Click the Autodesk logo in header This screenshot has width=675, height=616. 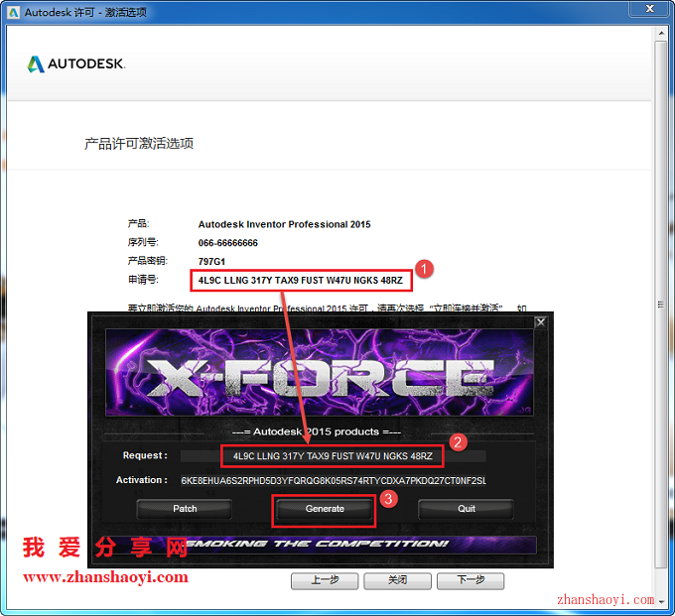pos(76,63)
